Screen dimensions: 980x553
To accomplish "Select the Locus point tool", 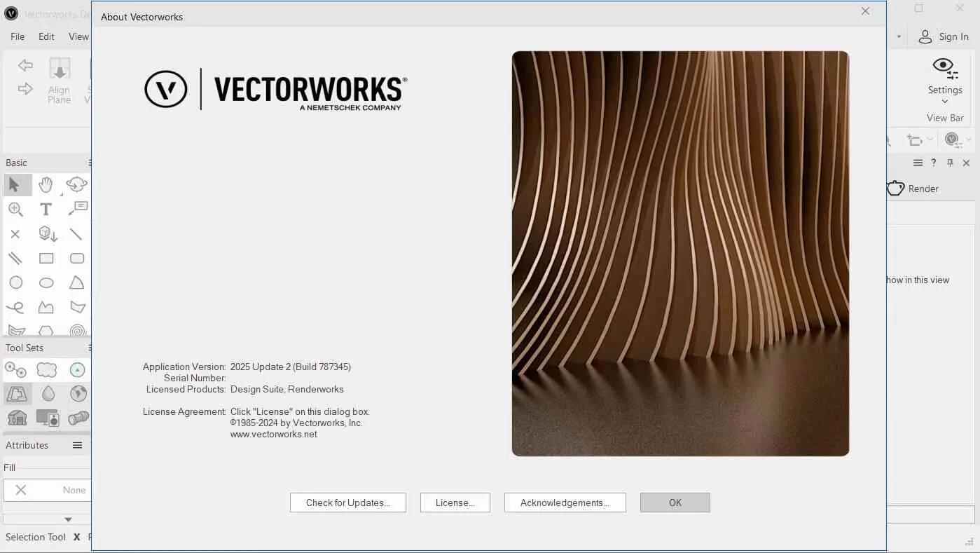I will [x=15, y=234].
